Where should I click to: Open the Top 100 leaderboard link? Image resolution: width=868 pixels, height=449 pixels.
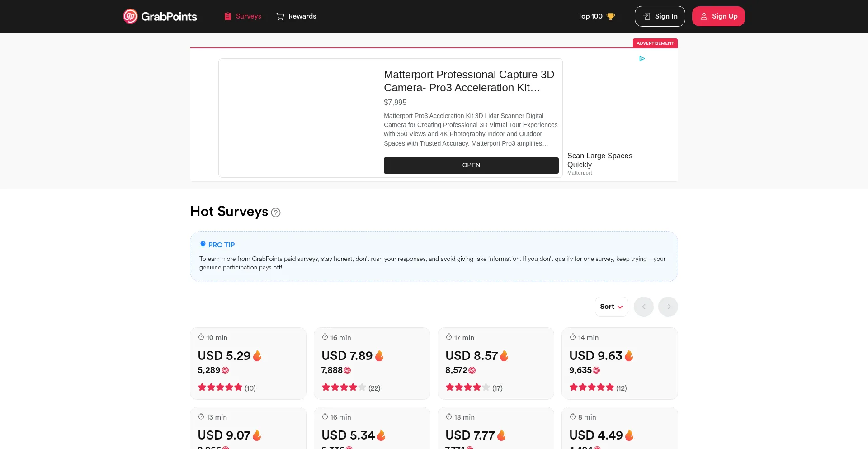(x=590, y=16)
